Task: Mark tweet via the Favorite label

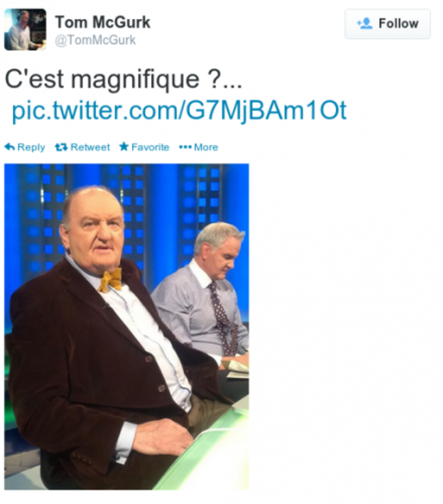Action: pyautogui.click(x=150, y=147)
